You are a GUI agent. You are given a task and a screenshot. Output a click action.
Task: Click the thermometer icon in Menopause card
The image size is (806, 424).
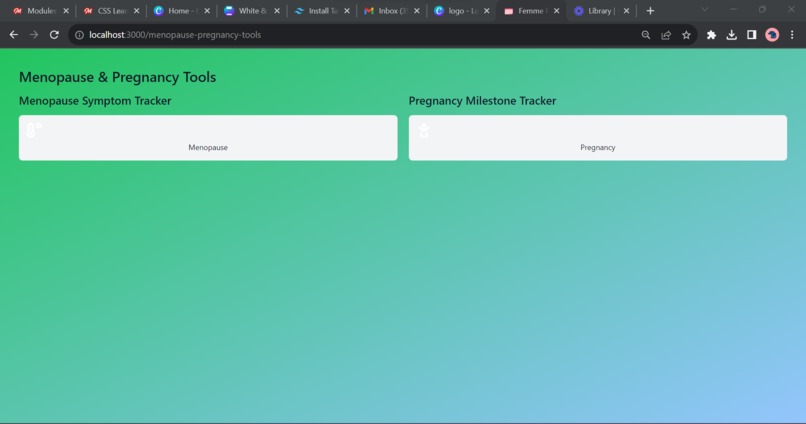[33, 131]
